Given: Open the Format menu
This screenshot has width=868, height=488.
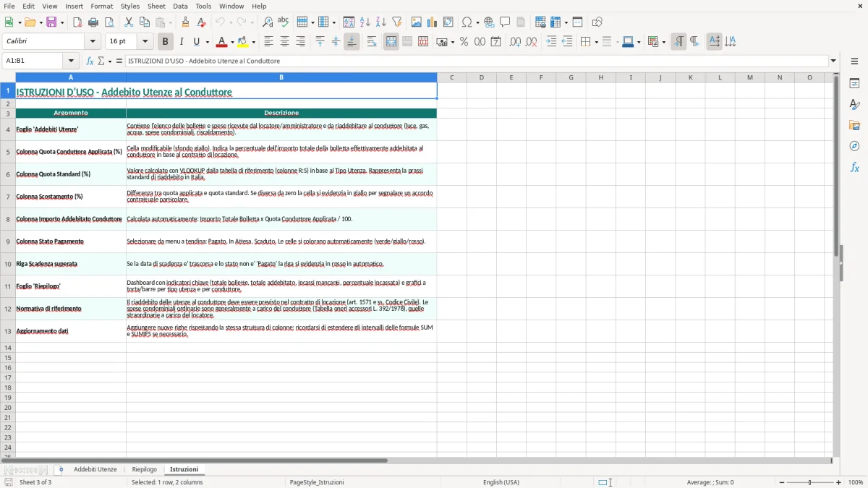Looking at the screenshot, I should coord(101,6).
